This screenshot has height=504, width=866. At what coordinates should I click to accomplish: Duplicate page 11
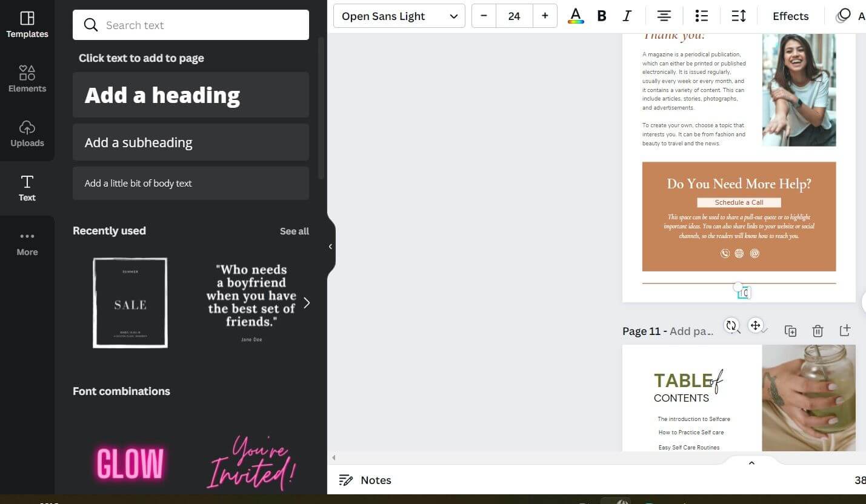pos(790,331)
